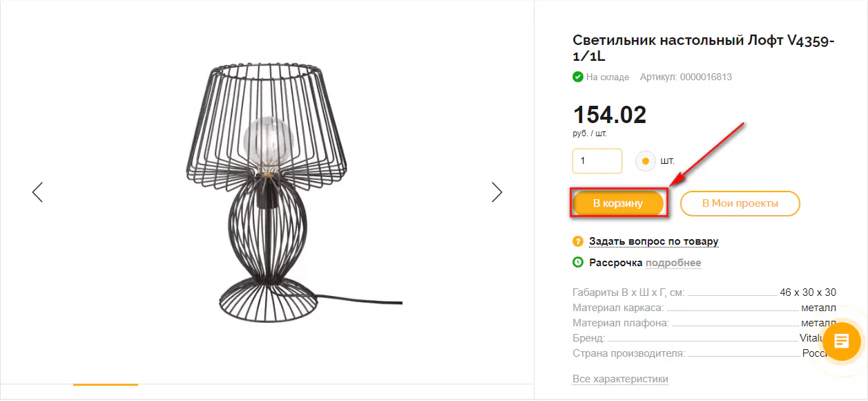The height and width of the screenshot is (401, 868).
Task: Open the подробнее installment link
Action: (x=673, y=263)
